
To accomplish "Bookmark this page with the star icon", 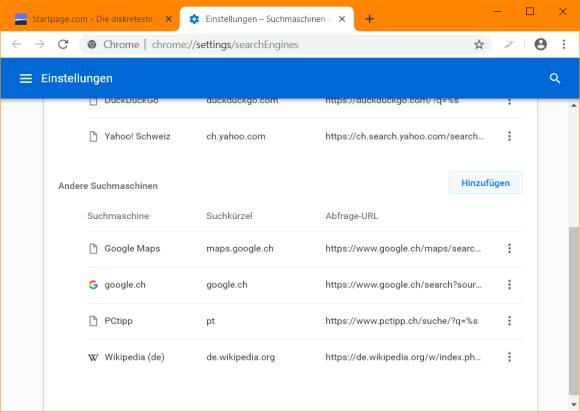I will click(x=479, y=45).
